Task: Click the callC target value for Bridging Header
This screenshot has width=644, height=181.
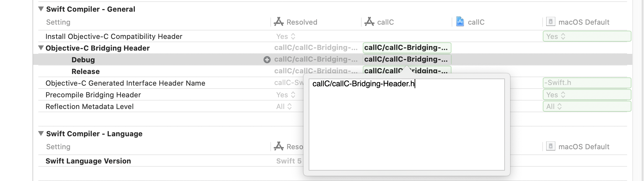Action: coord(407,48)
